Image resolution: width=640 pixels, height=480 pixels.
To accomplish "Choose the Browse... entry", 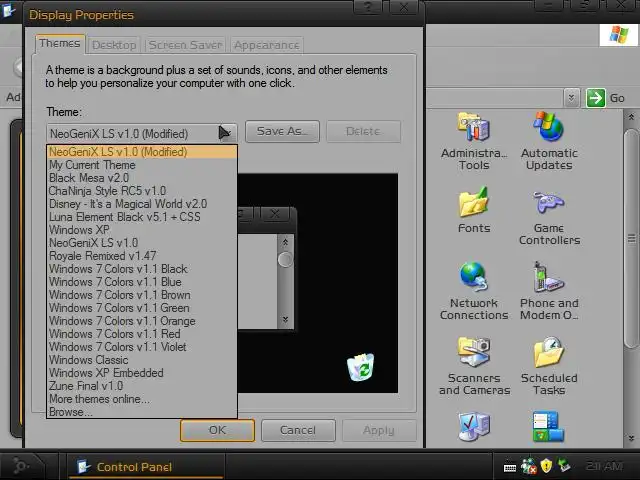I will 142,412.
